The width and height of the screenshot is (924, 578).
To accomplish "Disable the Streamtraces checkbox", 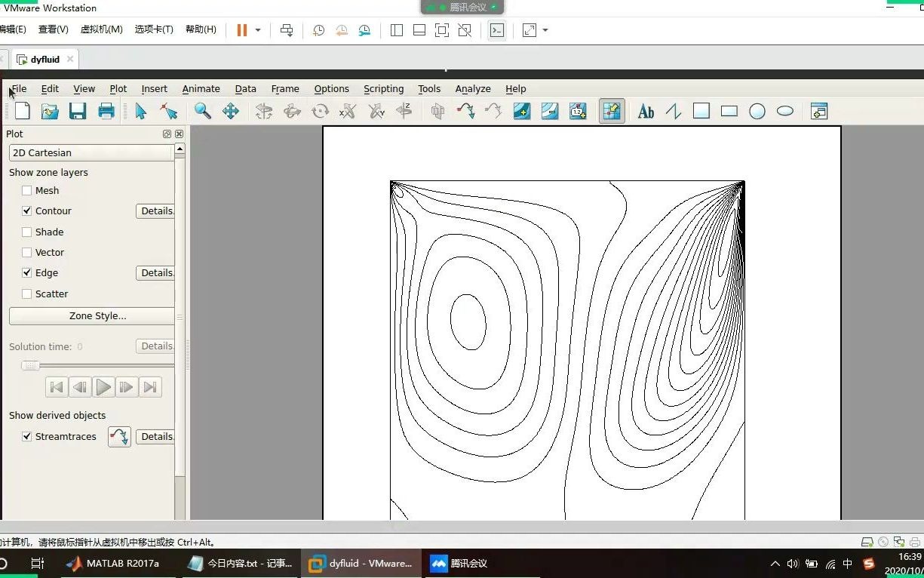I will [x=27, y=437].
